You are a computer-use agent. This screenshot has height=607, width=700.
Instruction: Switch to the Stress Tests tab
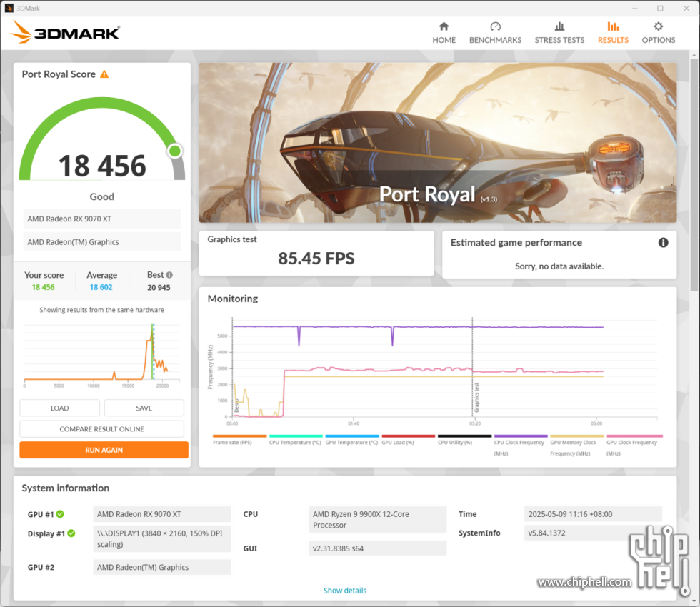pos(559,33)
